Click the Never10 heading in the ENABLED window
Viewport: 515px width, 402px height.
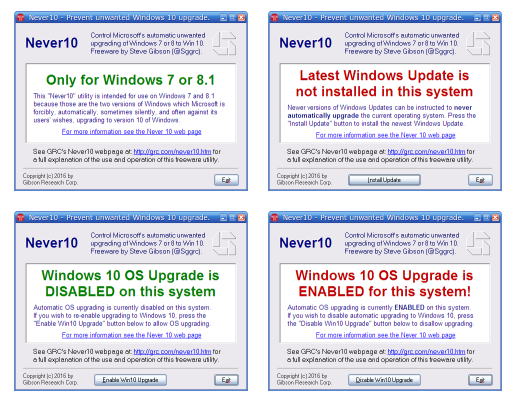[x=306, y=243]
